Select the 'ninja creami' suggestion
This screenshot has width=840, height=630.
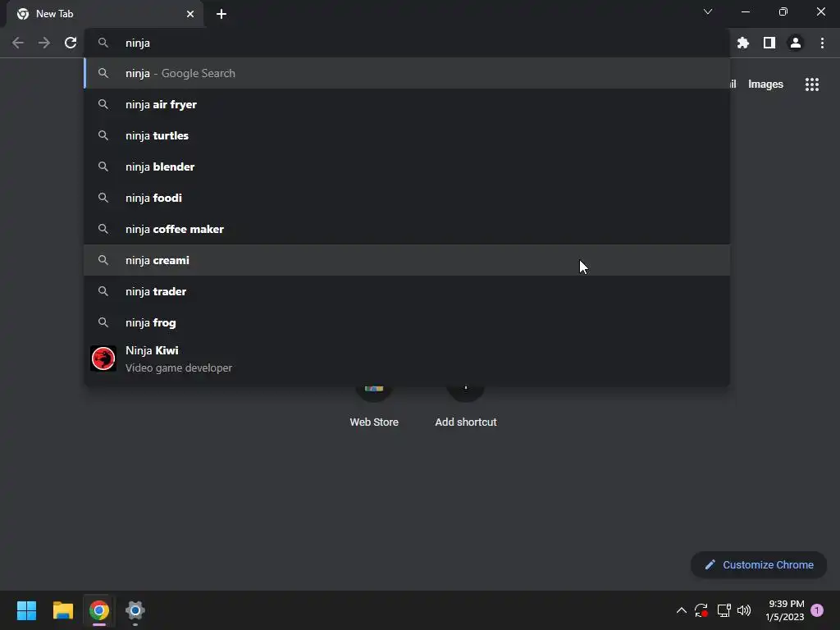tap(407, 260)
